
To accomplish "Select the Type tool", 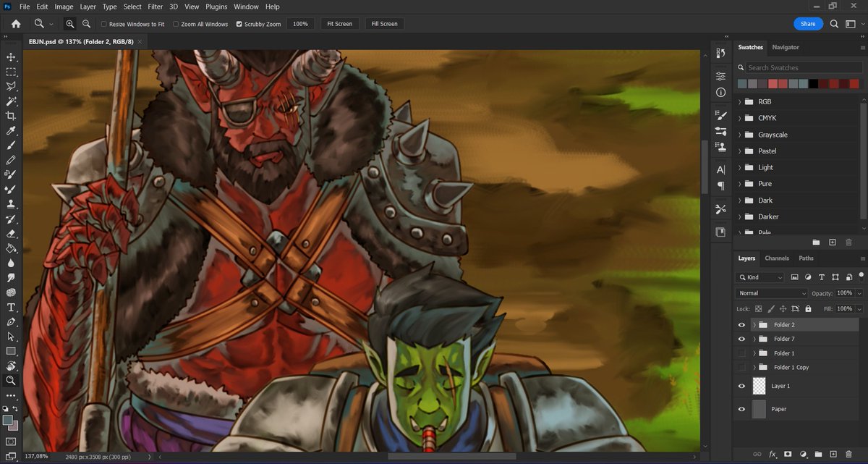I will tap(11, 308).
